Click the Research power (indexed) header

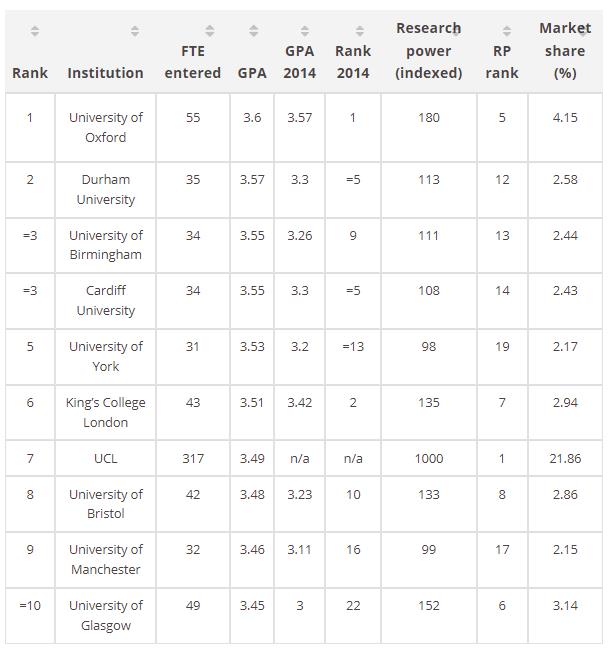tap(429, 51)
